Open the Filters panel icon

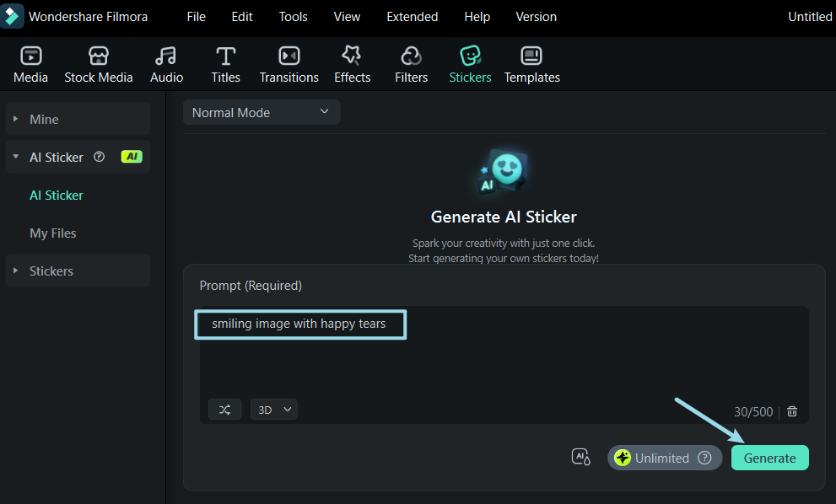(x=411, y=56)
